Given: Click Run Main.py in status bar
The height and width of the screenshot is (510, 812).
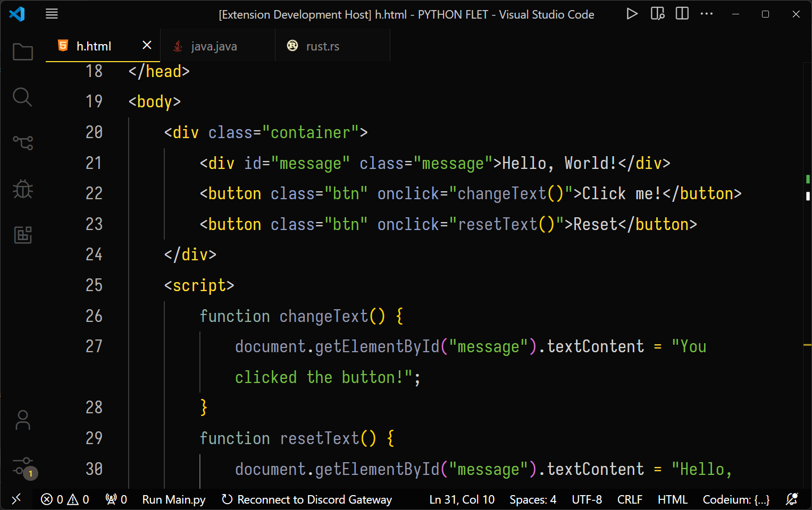Looking at the screenshot, I should point(174,499).
